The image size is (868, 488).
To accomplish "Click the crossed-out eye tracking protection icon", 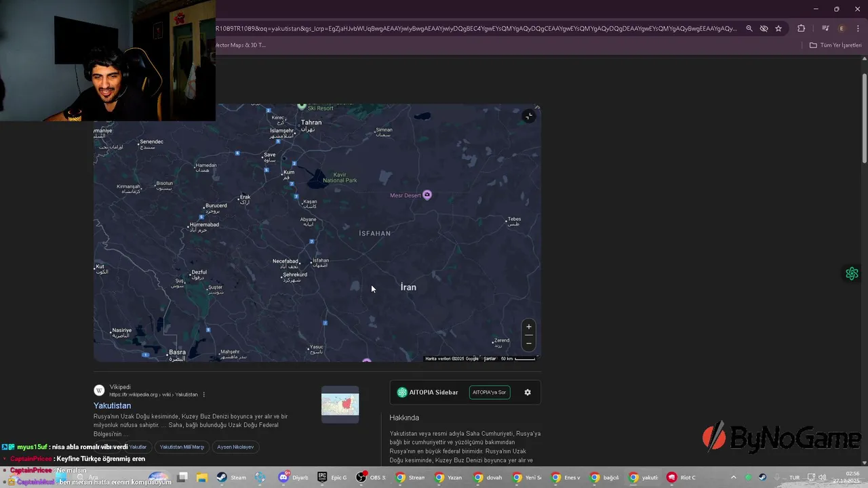I will [764, 28].
